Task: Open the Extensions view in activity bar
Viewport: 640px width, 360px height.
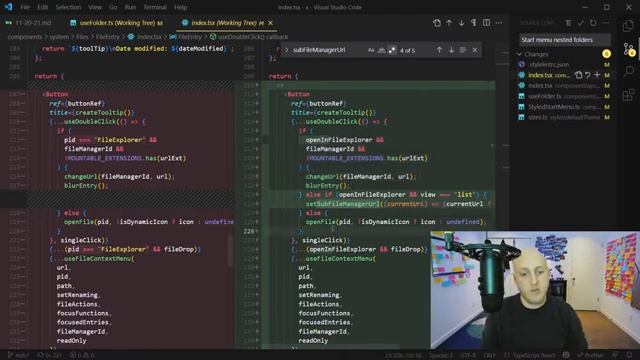Action: tap(628, 95)
